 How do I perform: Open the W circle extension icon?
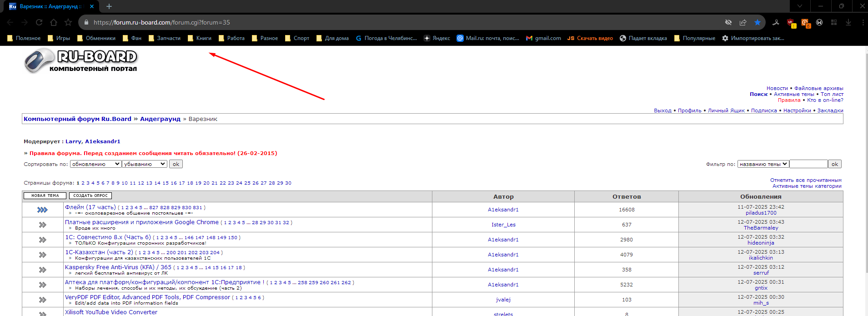coord(819,22)
